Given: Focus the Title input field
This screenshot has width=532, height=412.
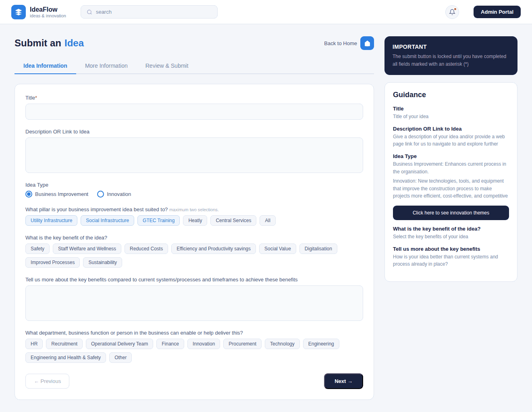Looking at the screenshot, I should point(194,112).
